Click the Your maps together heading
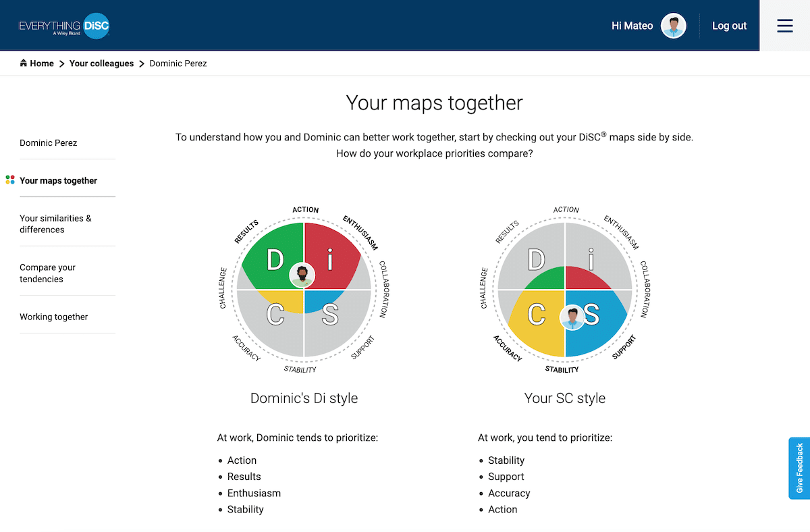Viewport: 810px width, 532px height. (435, 103)
